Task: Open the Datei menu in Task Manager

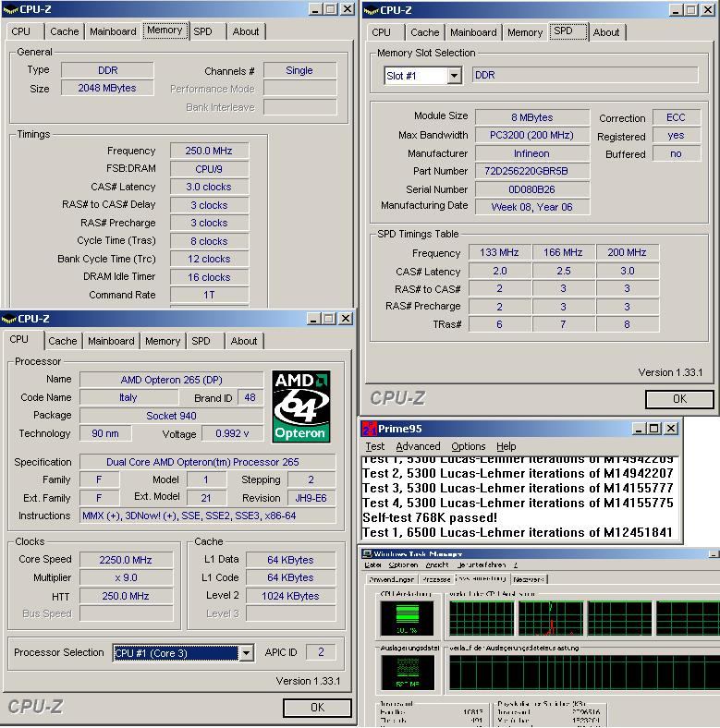Action: point(373,565)
